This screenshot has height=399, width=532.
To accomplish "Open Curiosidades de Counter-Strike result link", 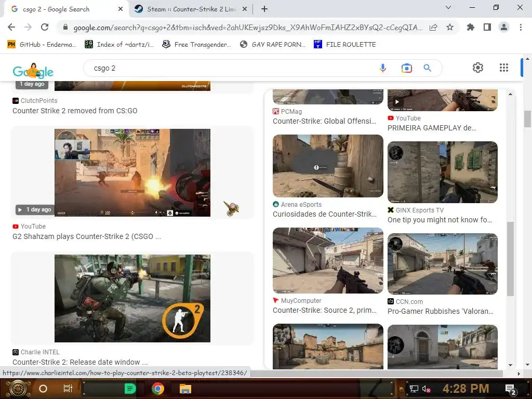I will coord(325,214).
